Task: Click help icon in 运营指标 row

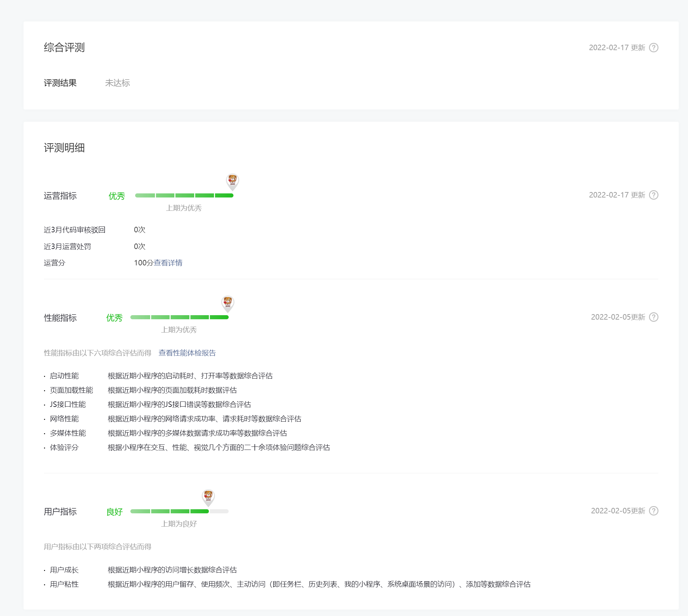Action: click(654, 195)
